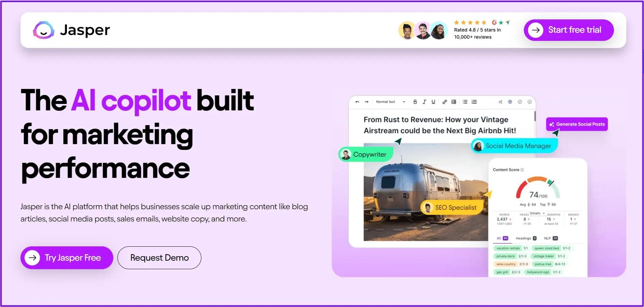Click the Request Demo button
Viewport: 644px width, 307px height.
159,258
